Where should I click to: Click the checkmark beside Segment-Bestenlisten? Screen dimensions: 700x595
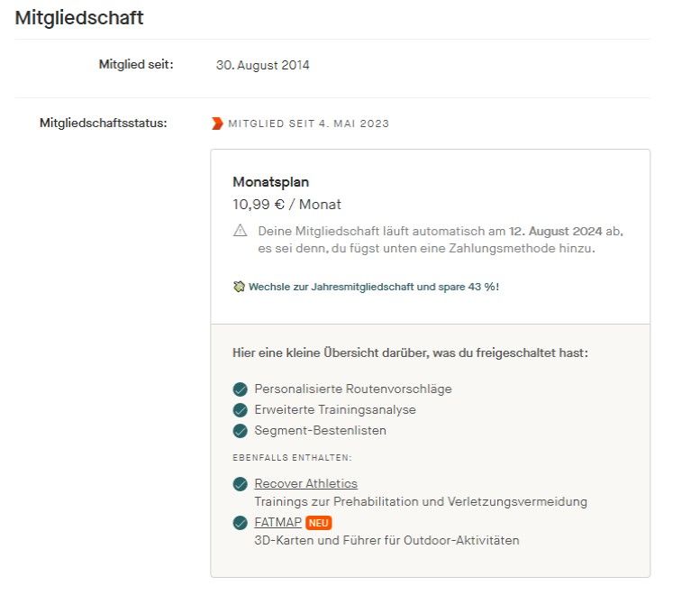[x=240, y=431]
